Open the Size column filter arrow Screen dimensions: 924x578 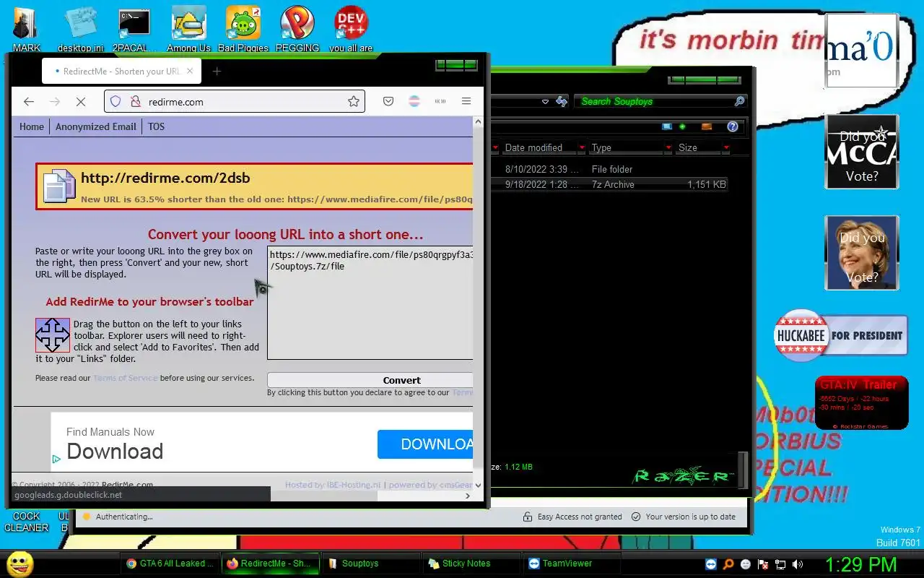point(725,148)
